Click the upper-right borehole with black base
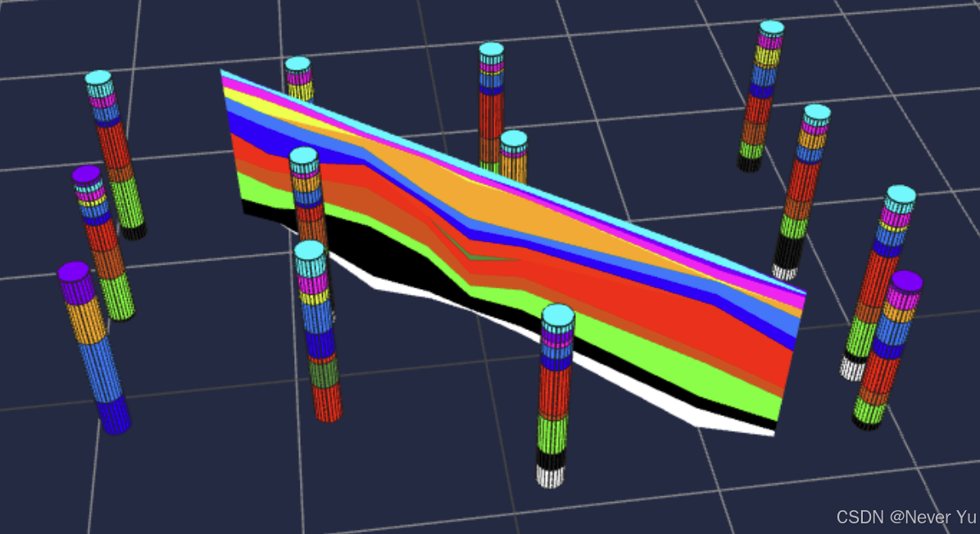The height and width of the screenshot is (534, 980). point(760,96)
